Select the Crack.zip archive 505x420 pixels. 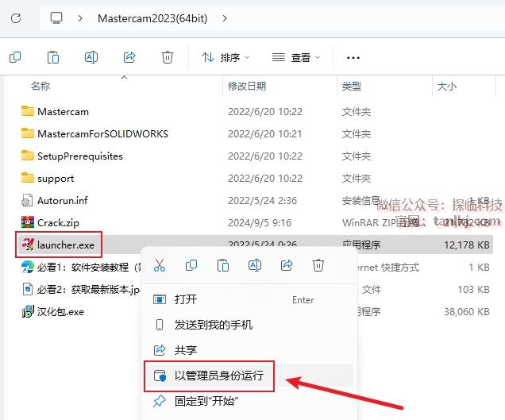58,223
